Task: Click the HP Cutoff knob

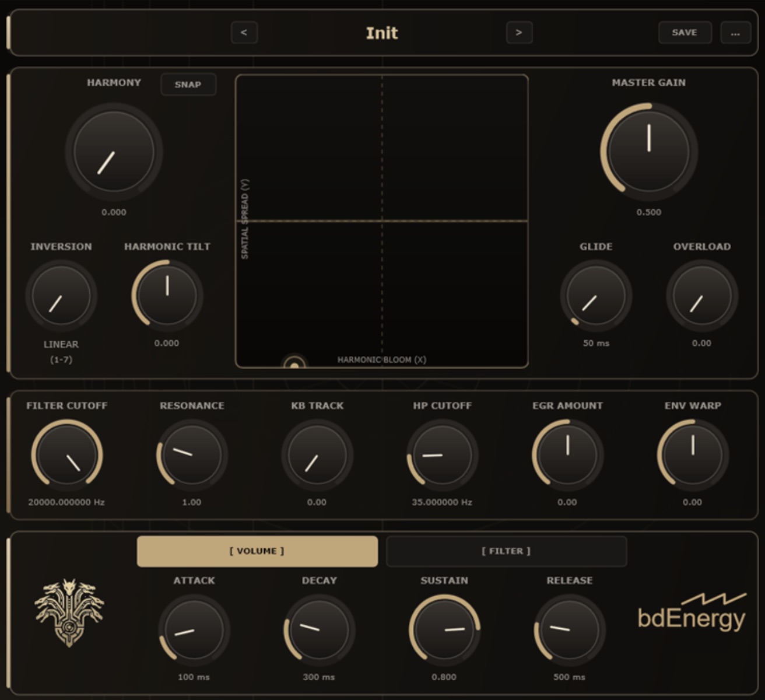Action: click(442, 455)
